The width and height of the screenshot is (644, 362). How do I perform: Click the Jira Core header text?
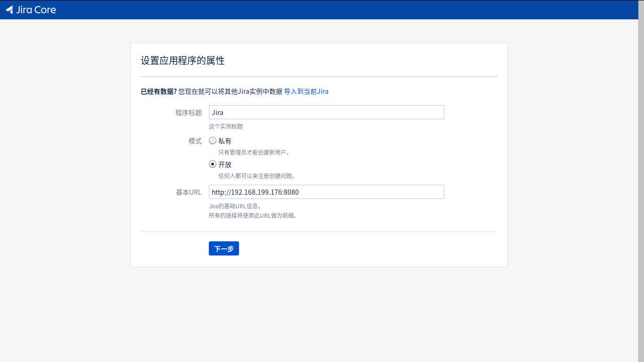36,10
